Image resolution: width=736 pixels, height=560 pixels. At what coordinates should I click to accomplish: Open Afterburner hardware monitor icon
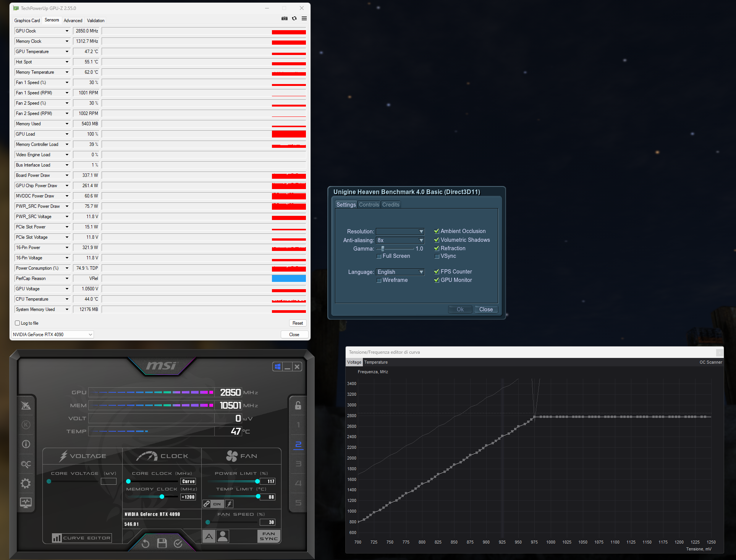[x=26, y=503]
